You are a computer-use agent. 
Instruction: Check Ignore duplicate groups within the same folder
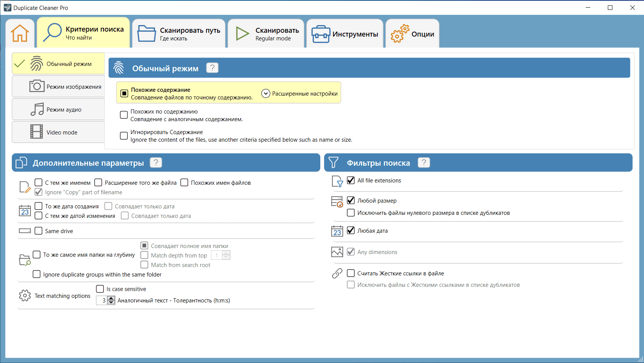(37, 274)
